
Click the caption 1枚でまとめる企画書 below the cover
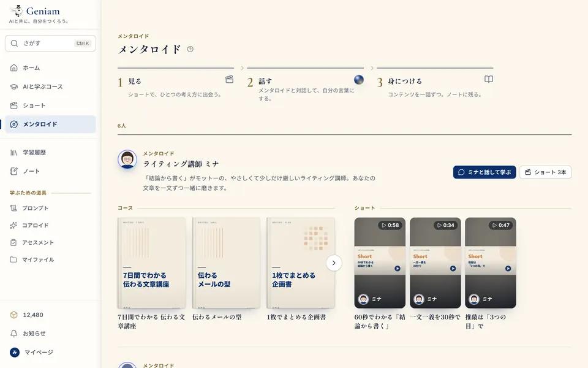[296, 317]
